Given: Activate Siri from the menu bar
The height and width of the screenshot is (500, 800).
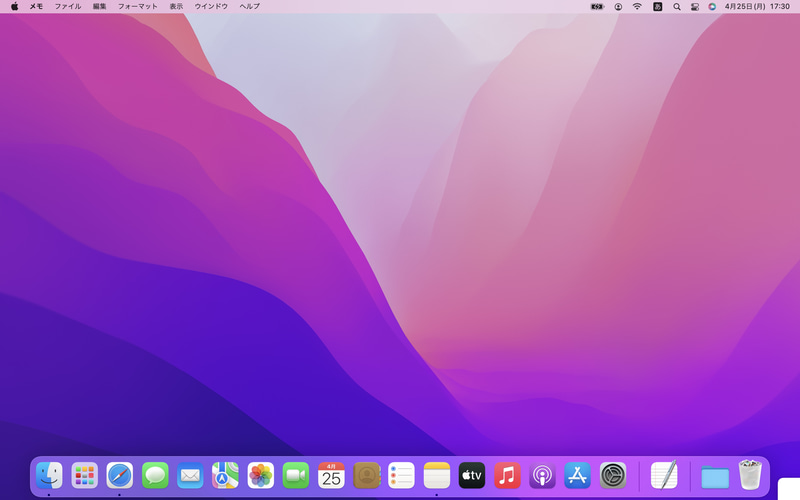Looking at the screenshot, I should pyautogui.click(x=712, y=7).
